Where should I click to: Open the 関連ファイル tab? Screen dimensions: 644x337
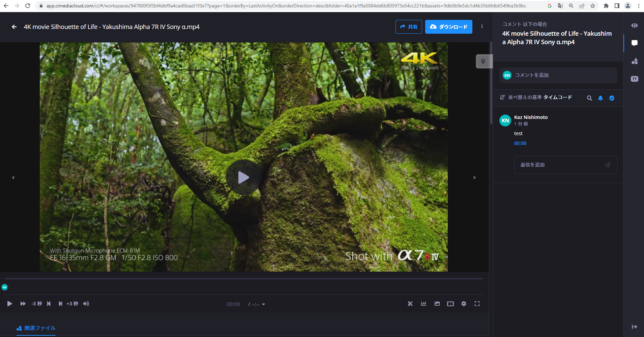click(x=36, y=328)
